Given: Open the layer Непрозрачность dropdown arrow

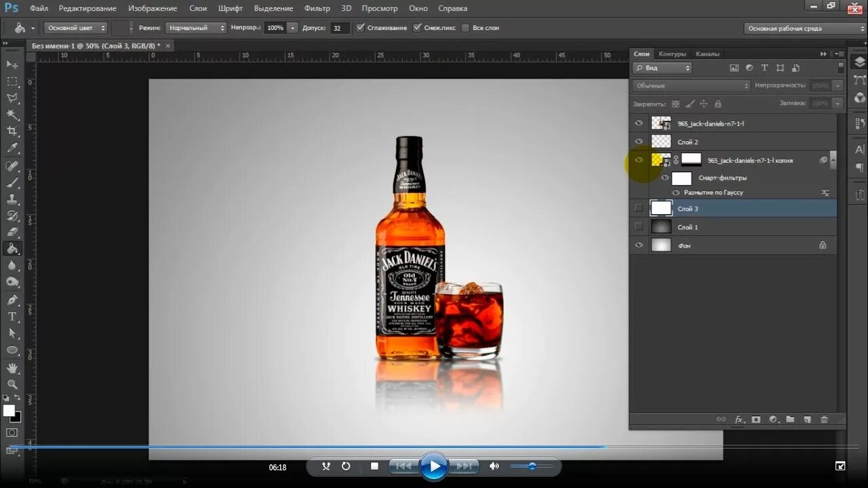Looking at the screenshot, I should (x=837, y=85).
